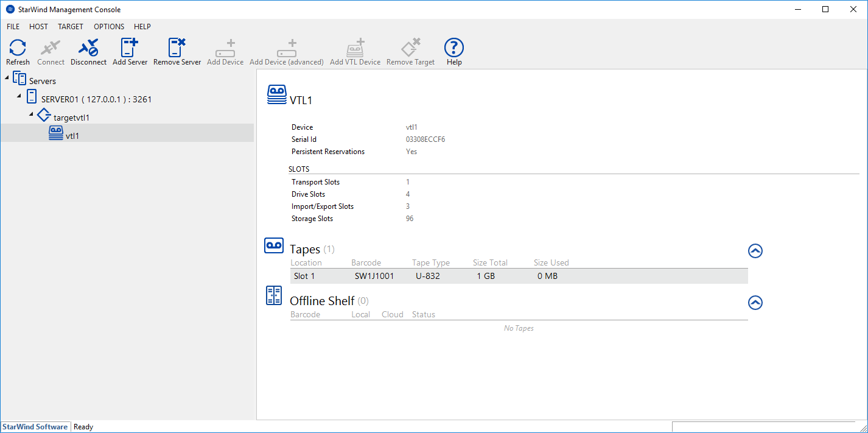The image size is (868, 433).
Task: Click StarWind Software in status bar
Action: pos(36,427)
